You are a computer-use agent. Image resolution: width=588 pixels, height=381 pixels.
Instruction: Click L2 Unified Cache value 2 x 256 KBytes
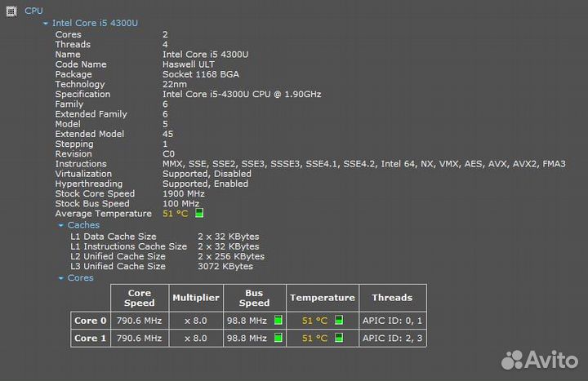click(x=231, y=256)
